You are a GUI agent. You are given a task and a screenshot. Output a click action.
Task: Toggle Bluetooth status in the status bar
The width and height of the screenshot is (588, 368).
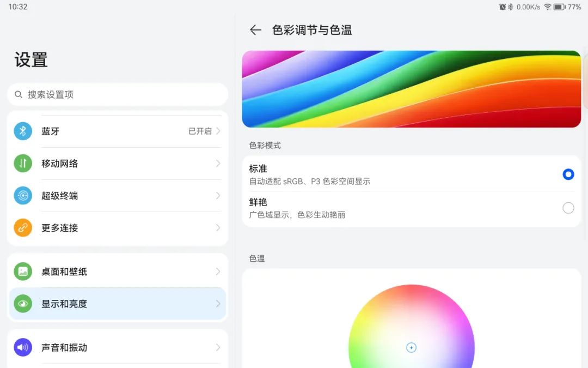(511, 7)
